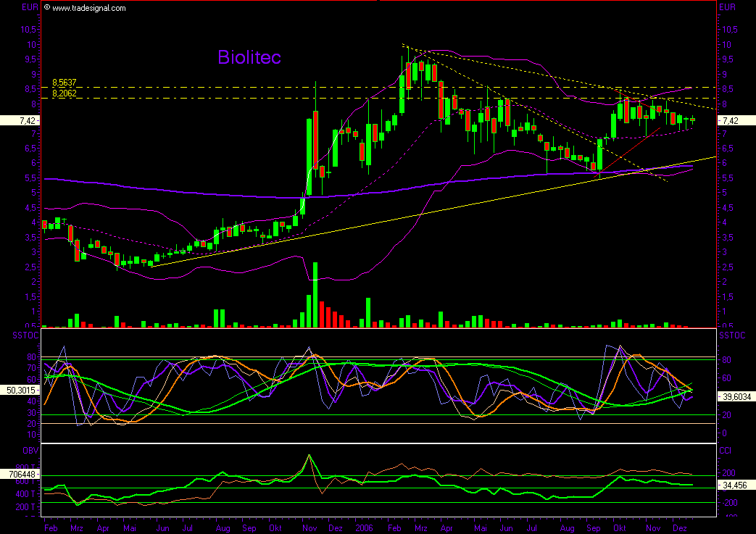Click the -200 value on CCI axis
Viewport: 756px width, 534px height.
[x=728, y=502]
